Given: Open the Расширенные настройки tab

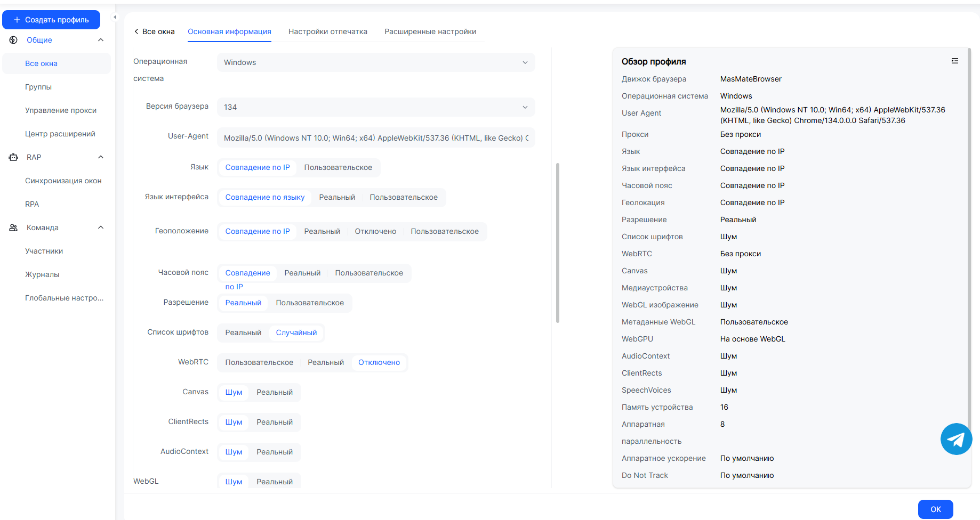Looking at the screenshot, I should [430, 31].
